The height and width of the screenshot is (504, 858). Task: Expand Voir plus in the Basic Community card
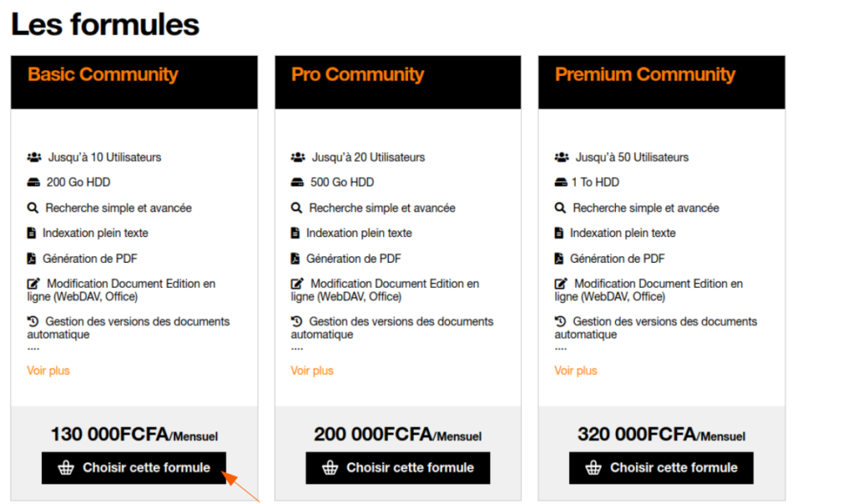point(48,371)
